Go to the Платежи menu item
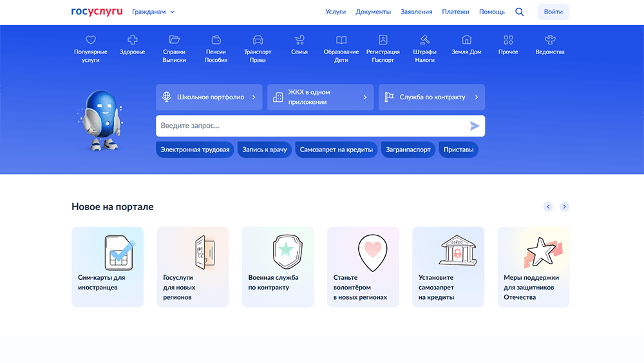Screen dimensions: 644x363 455,12
